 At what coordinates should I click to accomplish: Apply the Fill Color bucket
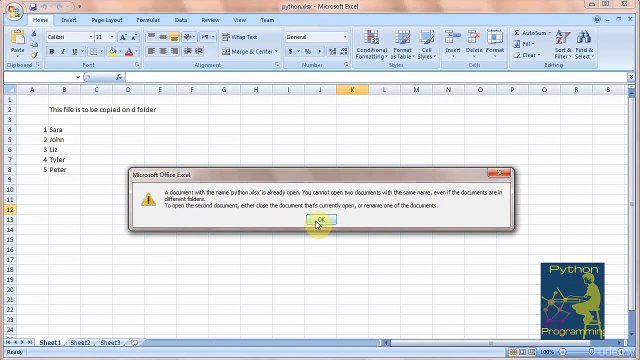click(x=112, y=51)
